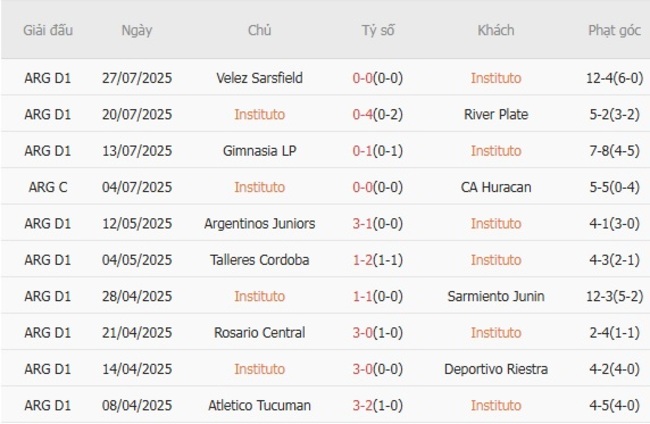
Task: Open Argentinos Juniors team page
Action: tap(259, 223)
